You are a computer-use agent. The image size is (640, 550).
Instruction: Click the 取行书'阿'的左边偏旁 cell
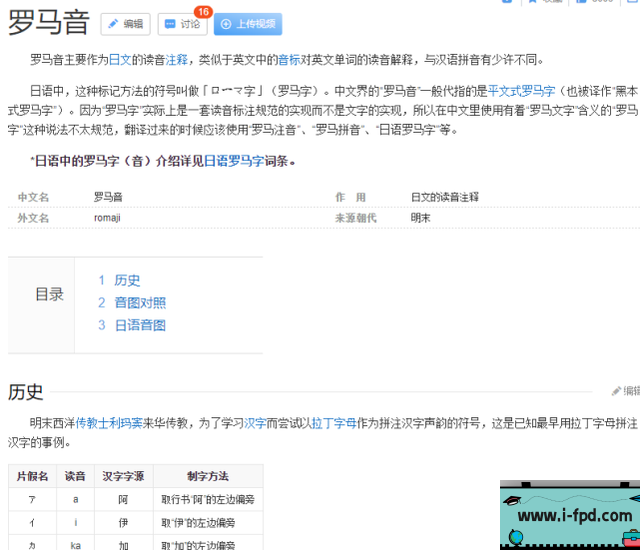[x=208, y=499]
